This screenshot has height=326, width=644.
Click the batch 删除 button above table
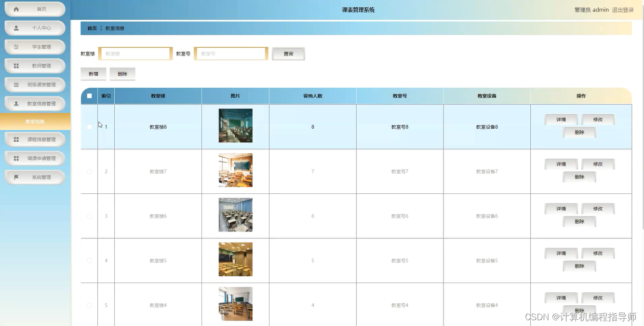122,74
